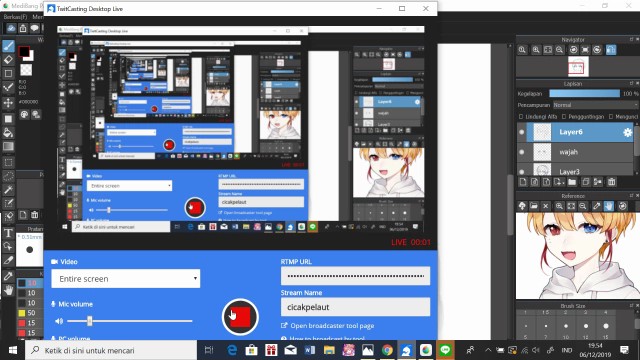This screenshot has width=640, height=360.
Task: Toggle visibility of Layer6
Action: point(522,132)
